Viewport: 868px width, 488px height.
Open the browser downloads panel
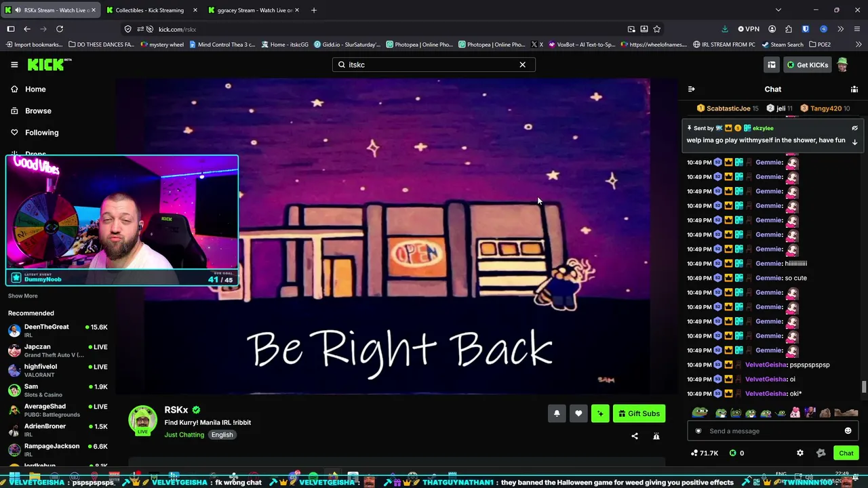pos(725,29)
